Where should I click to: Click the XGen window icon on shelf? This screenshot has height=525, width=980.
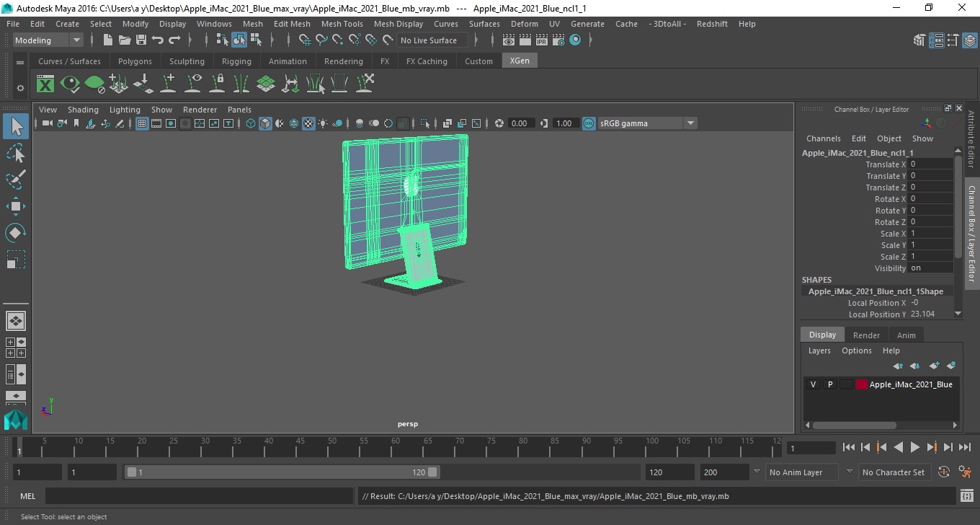45,84
